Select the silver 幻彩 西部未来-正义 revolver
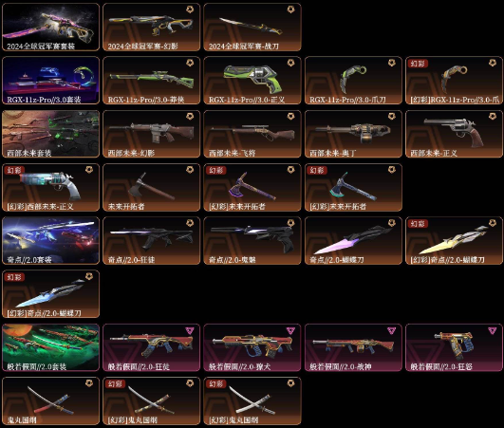The image size is (504, 428). (x=51, y=187)
